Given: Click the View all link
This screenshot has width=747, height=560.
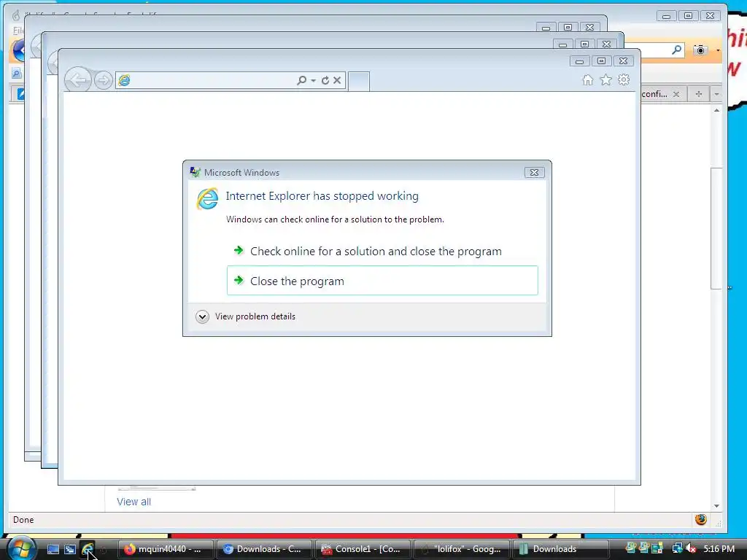Looking at the screenshot, I should [134, 502].
